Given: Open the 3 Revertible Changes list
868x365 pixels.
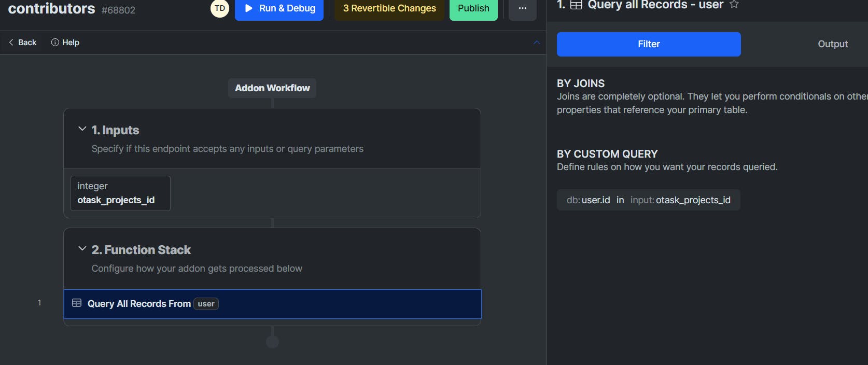Looking at the screenshot, I should 389,8.
